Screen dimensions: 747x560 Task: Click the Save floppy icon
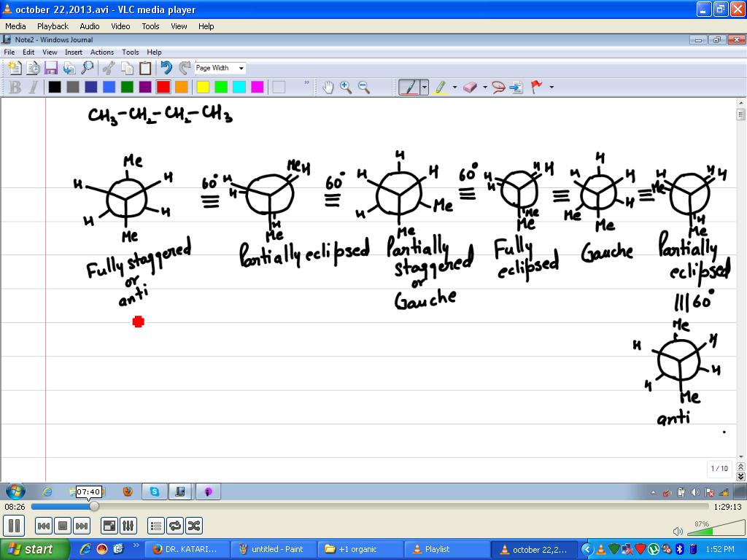click(x=51, y=68)
